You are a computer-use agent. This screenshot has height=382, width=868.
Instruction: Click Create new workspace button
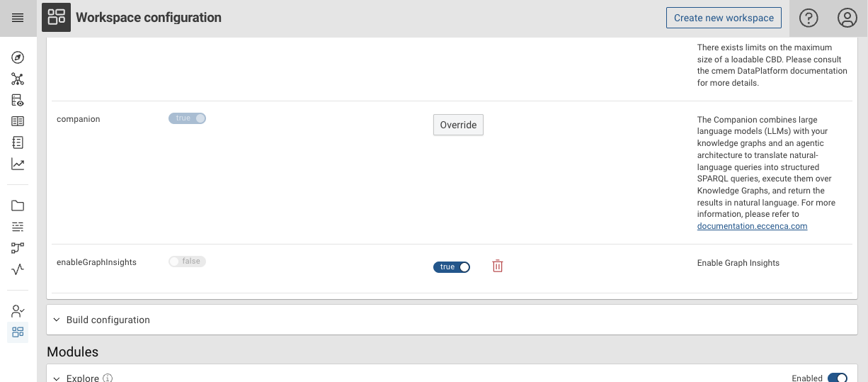click(x=724, y=18)
